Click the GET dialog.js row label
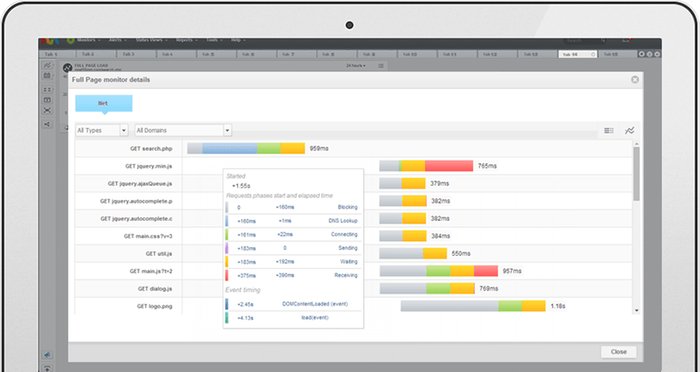Image resolution: width=700 pixels, height=372 pixels. tap(155, 289)
